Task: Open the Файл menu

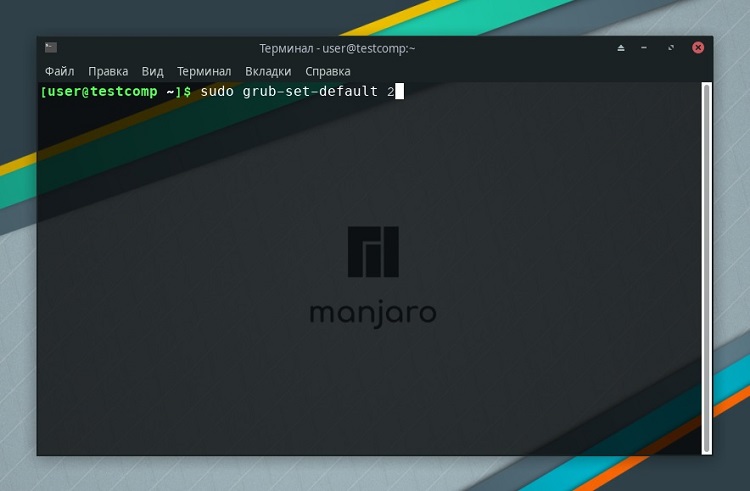Action: (60, 71)
